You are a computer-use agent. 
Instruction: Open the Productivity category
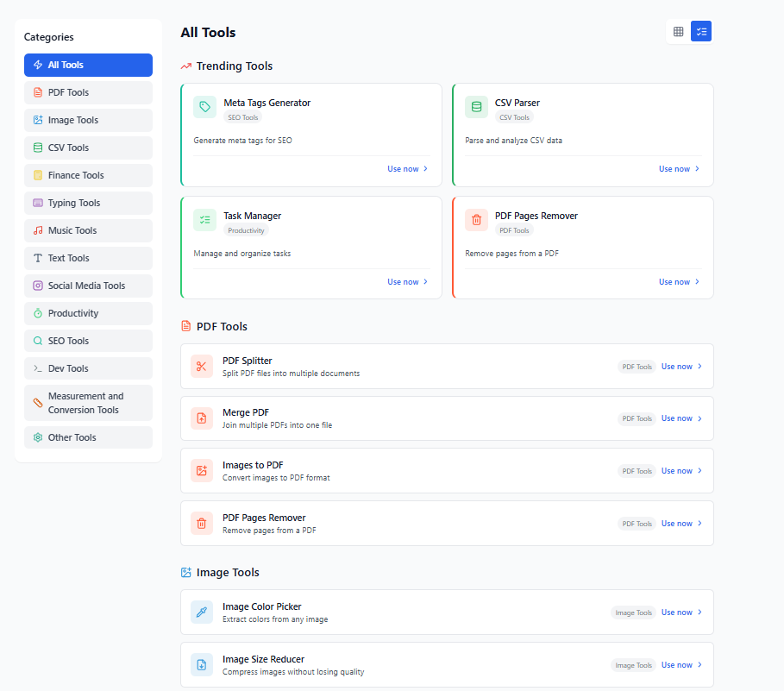tap(89, 313)
